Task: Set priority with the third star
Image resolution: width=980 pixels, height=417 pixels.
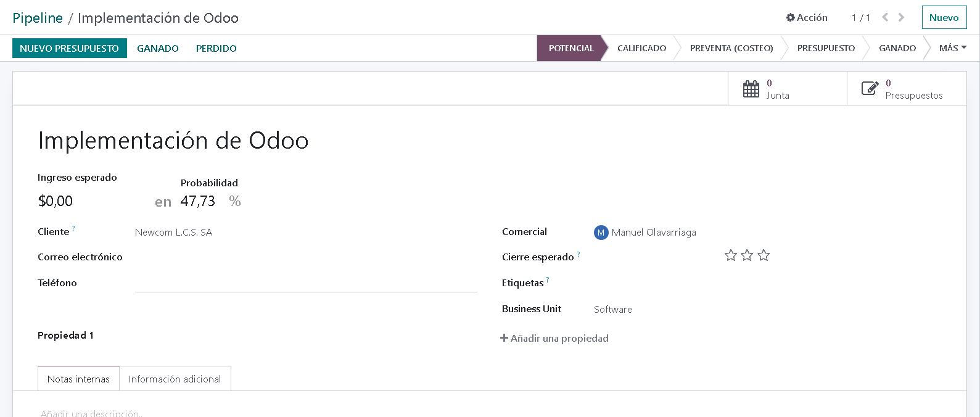Action: (x=764, y=255)
